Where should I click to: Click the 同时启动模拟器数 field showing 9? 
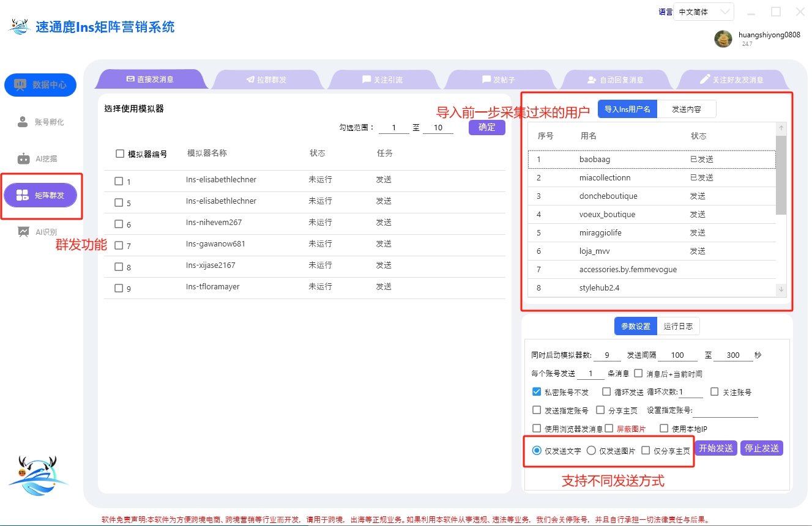(x=607, y=355)
